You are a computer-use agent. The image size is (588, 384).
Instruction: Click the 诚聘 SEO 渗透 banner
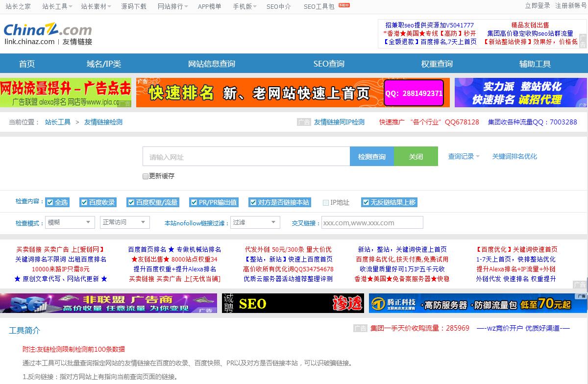(293, 304)
